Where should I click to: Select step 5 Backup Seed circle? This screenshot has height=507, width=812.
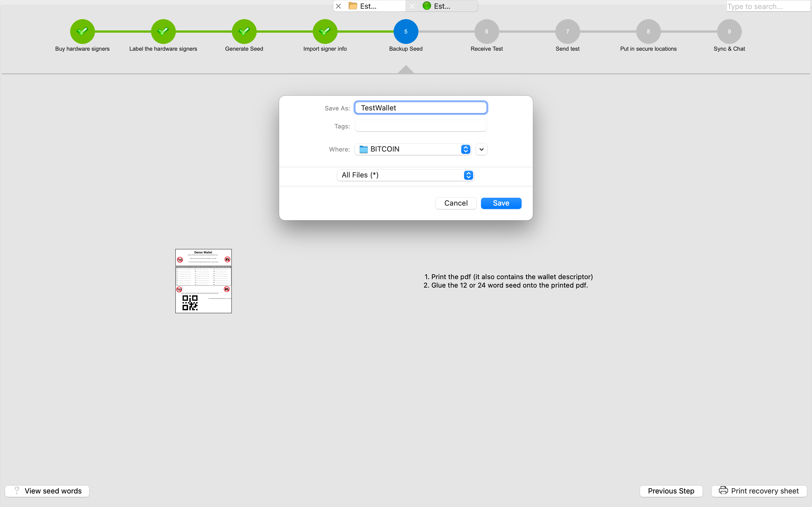point(406,32)
